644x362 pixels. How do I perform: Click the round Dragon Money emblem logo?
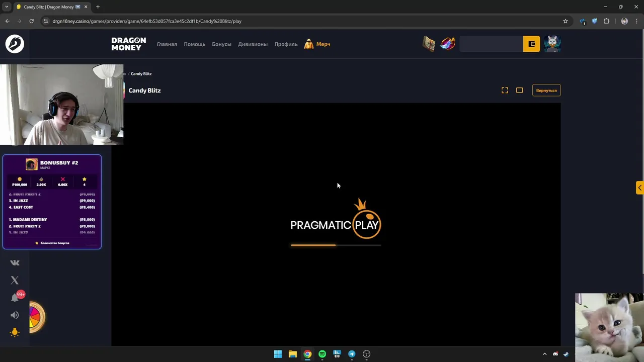pyautogui.click(x=15, y=44)
